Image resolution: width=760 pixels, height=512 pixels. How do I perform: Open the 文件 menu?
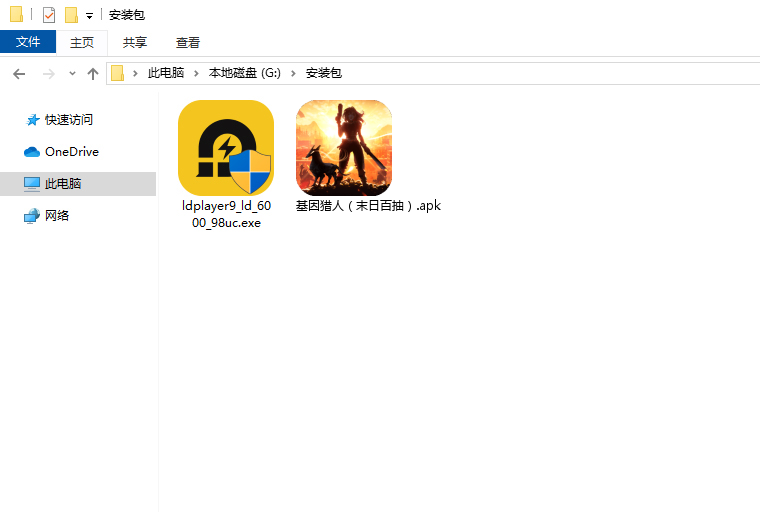(28, 42)
